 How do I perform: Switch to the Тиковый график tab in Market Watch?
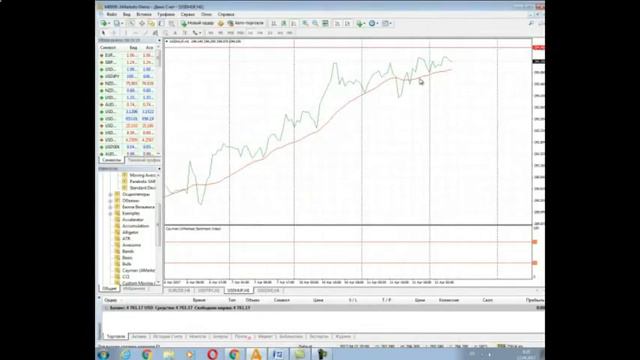(x=143, y=160)
